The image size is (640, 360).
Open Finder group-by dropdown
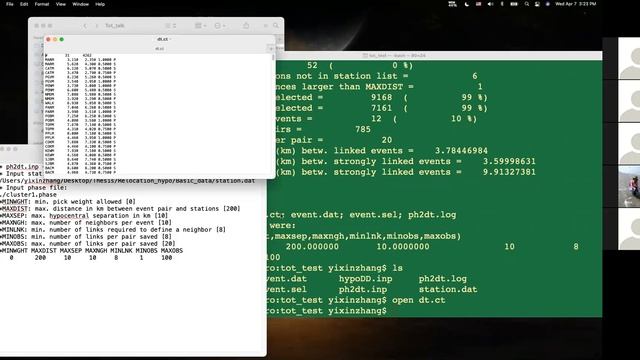coord(200,26)
